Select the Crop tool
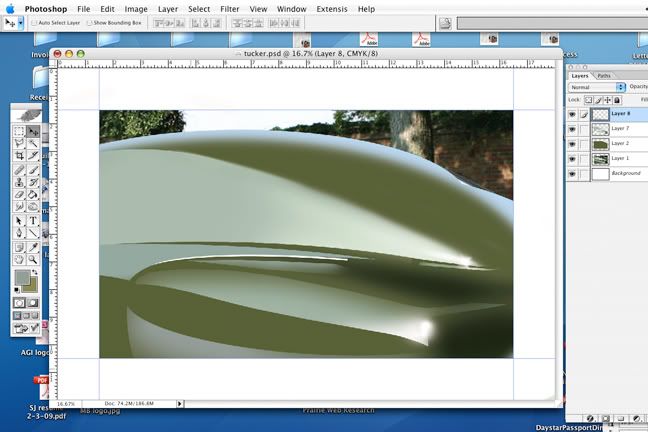648x432 pixels. [19, 155]
